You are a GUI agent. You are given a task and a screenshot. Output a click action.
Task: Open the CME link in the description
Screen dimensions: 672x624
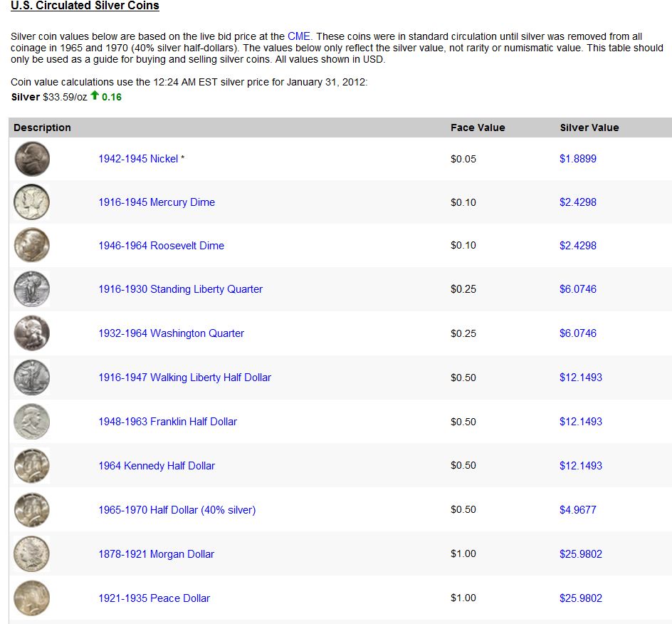(x=299, y=36)
